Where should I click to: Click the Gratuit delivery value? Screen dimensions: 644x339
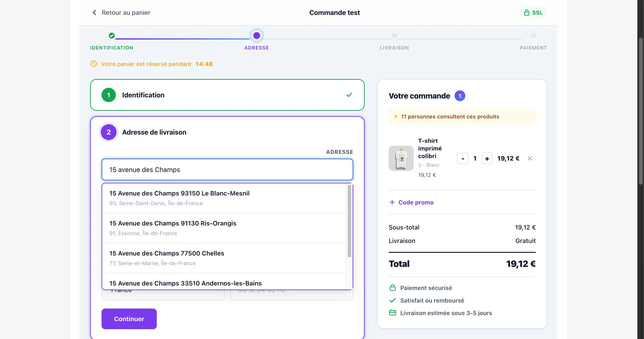point(525,241)
